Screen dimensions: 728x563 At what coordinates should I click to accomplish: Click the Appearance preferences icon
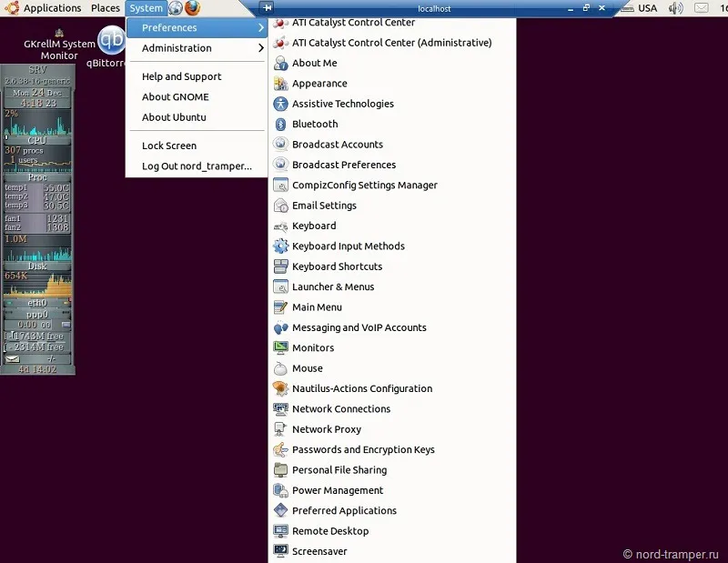click(280, 84)
